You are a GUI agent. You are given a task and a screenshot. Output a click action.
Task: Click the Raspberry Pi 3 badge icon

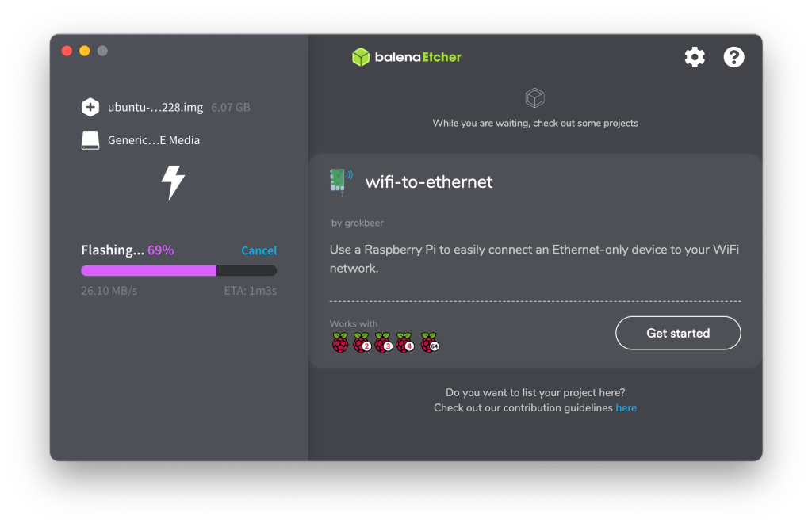(384, 343)
